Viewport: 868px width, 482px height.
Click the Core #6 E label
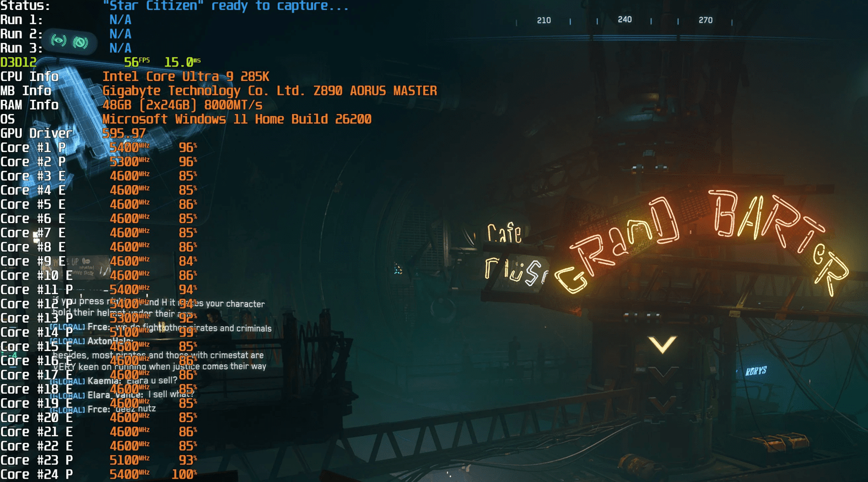pos(33,219)
